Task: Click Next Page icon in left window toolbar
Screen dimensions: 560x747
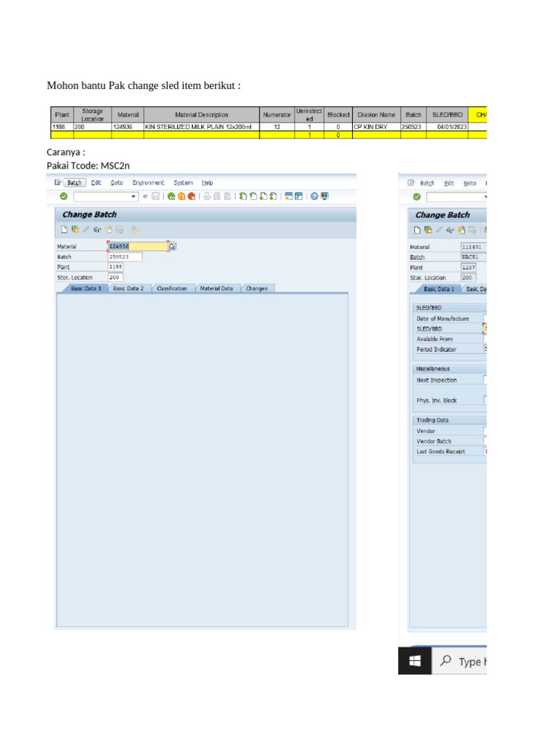Action: 262,196
